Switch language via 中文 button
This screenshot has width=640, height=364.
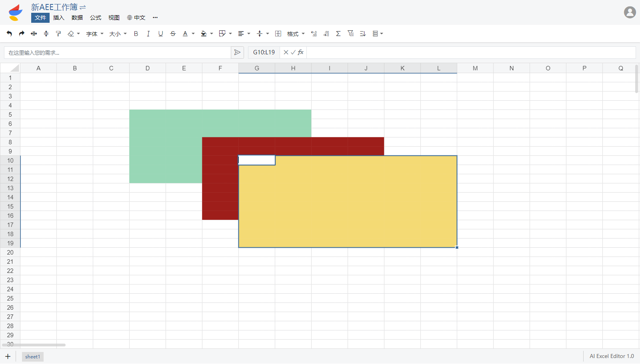[136, 18]
